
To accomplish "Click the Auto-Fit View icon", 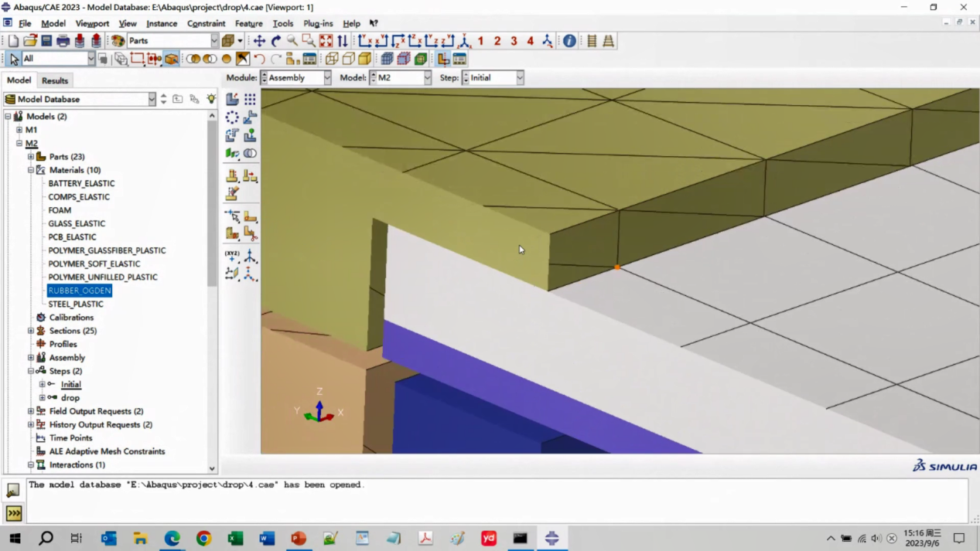I will [326, 41].
